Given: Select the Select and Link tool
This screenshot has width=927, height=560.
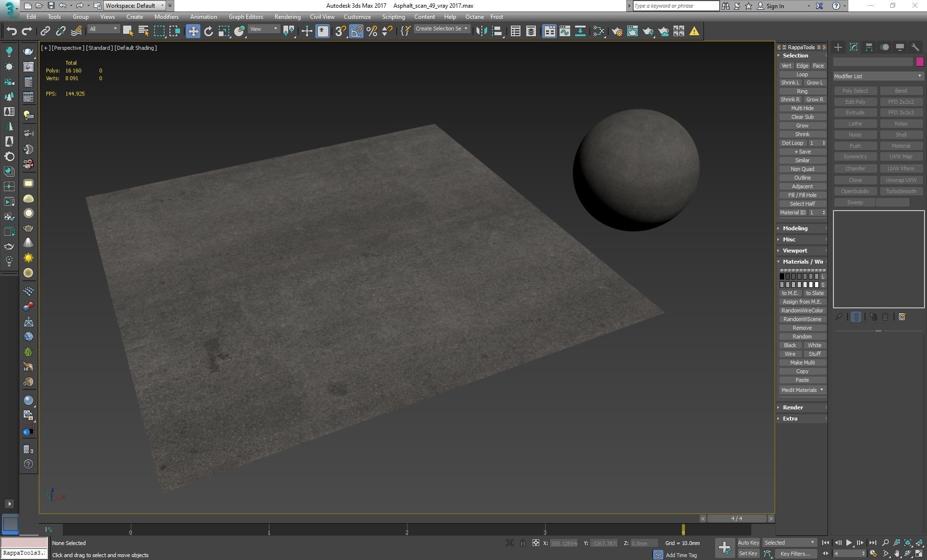Looking at the screenshot, I should pos(45,31).
